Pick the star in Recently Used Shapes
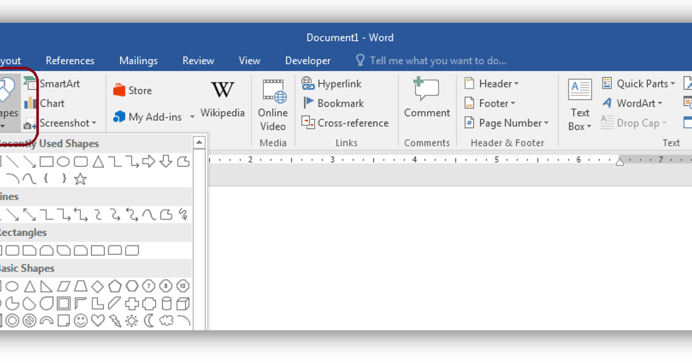Viewport: 692px width, 363px height. [x=80, y=179]
